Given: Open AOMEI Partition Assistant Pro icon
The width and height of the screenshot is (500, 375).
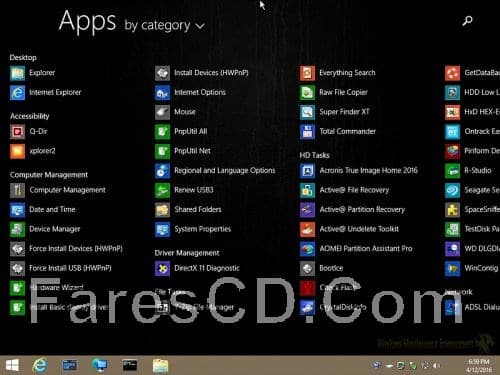Looking at the screenshot, I should click(x=307, y=249).
